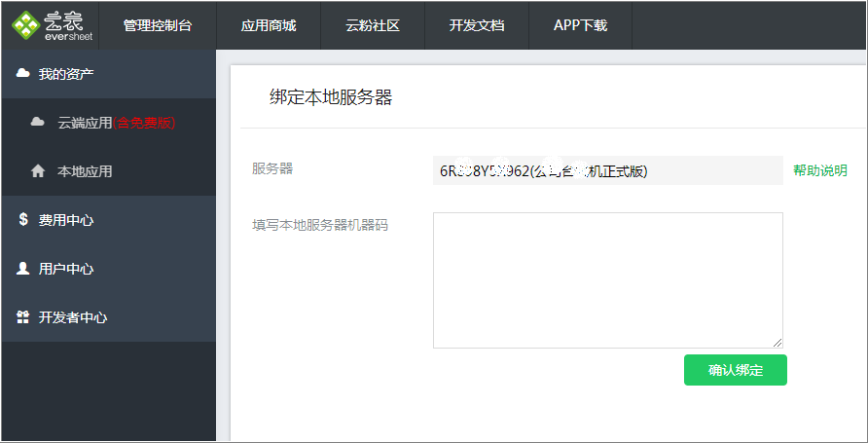Viewport: 868px width, 443px height.
Task: Expand the 开发者中心 sidebar section
Action: coord(109,317)
